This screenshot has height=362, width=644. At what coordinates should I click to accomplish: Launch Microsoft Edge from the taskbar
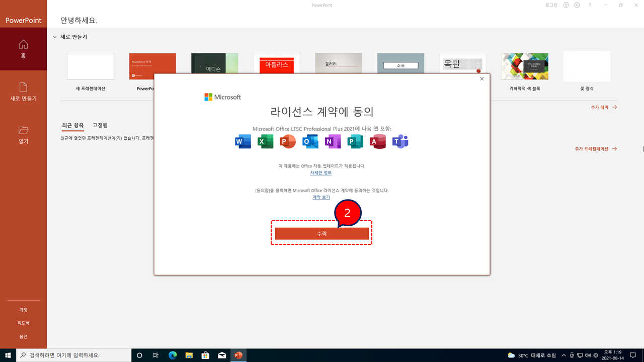(x=173, y=355)
